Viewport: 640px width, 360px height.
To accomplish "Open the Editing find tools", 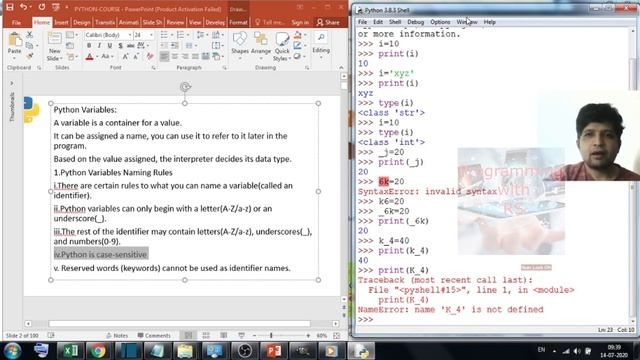I will (321, 43).
